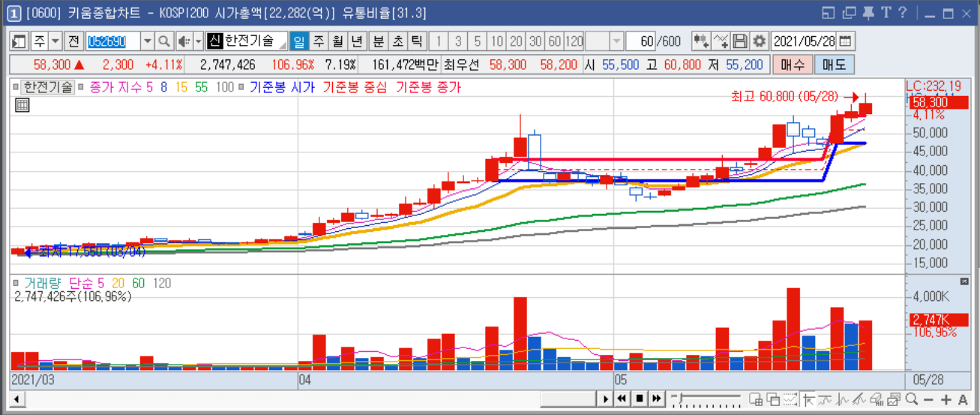This screenshot has height=415, width=980.
Task: Click the crosshair cursor tool in bottom toolbar
Action: pyautogui.click(x=808, y=400)
